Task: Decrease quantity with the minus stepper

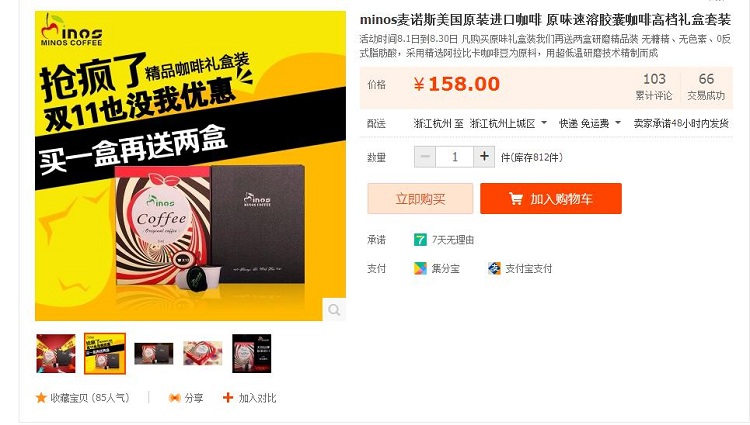Action: tap(425, 157)
